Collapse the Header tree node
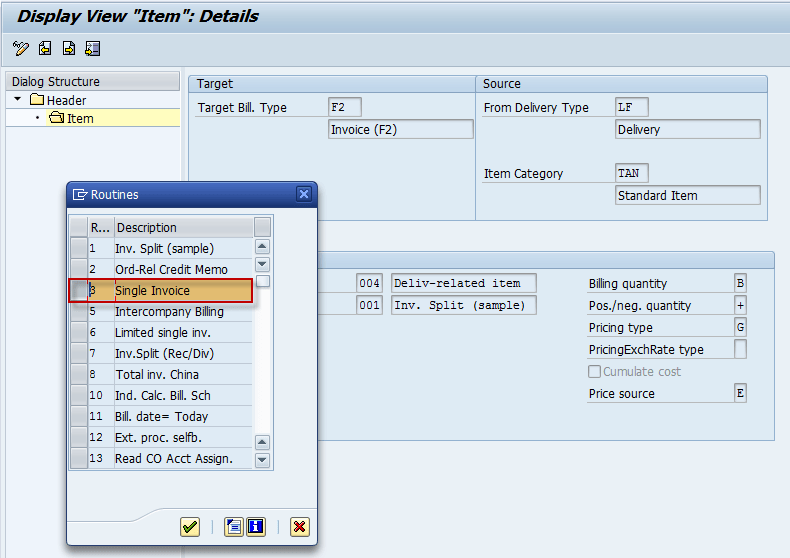 click(18, 99)
